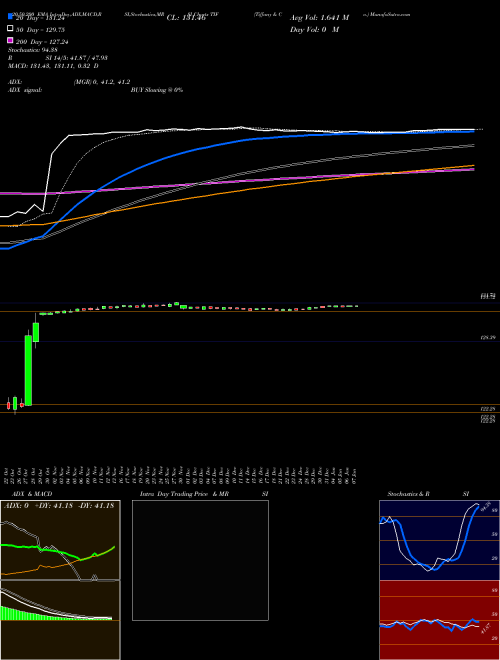Click the 'MACD: 131.43, 131.11, 0.32 D' line

click(53, 66)
